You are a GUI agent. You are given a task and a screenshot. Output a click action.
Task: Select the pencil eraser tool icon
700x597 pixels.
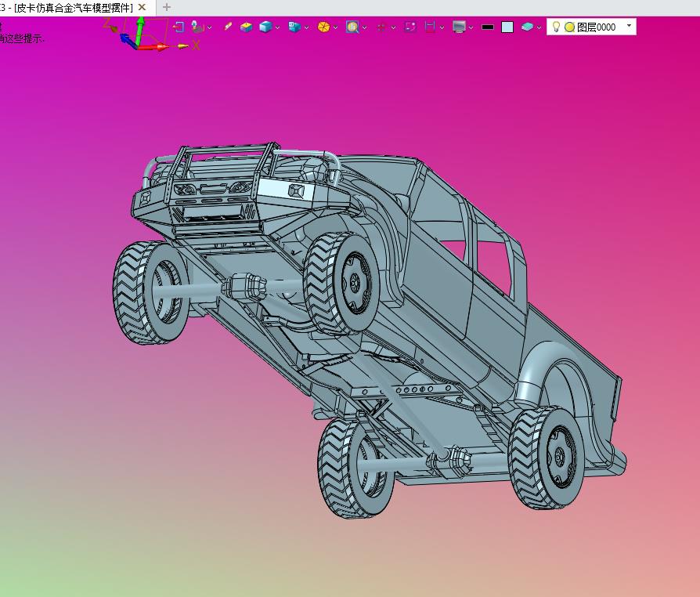point(227,27)
